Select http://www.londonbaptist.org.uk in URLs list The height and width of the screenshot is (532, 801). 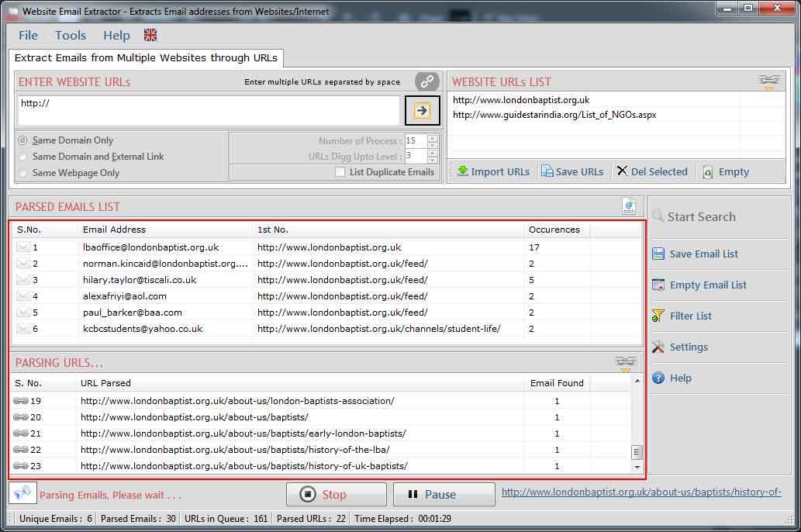(x=520, y=100)
